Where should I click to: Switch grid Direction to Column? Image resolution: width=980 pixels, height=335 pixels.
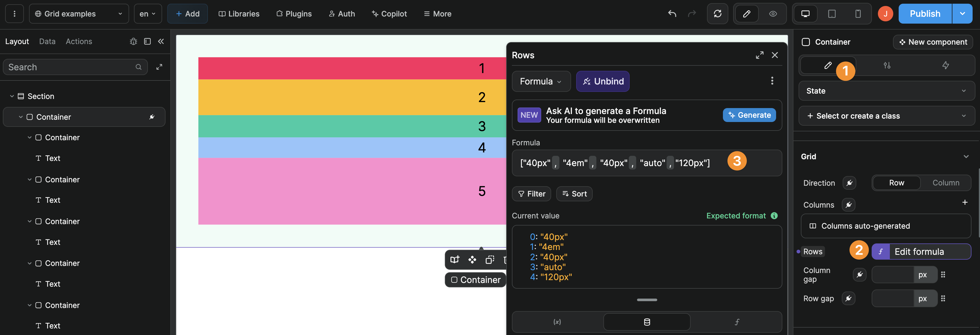click(946, 183)
